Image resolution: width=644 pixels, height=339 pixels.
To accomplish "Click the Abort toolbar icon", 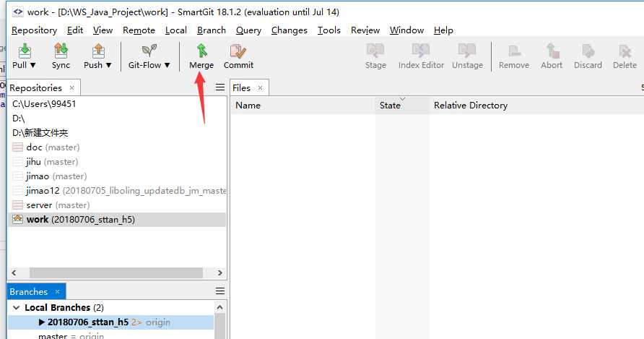I will (552, 51).
